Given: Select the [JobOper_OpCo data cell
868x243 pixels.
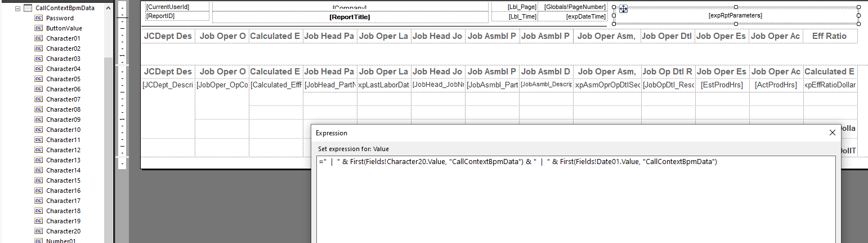Looking at the screenshot, I should coord(222,85).
